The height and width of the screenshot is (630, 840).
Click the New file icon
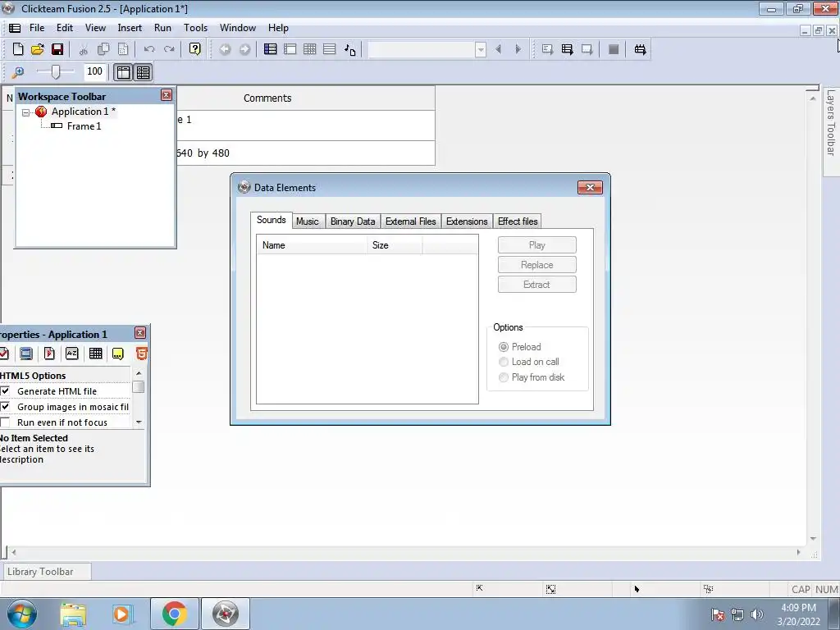[x=18, y=49]
